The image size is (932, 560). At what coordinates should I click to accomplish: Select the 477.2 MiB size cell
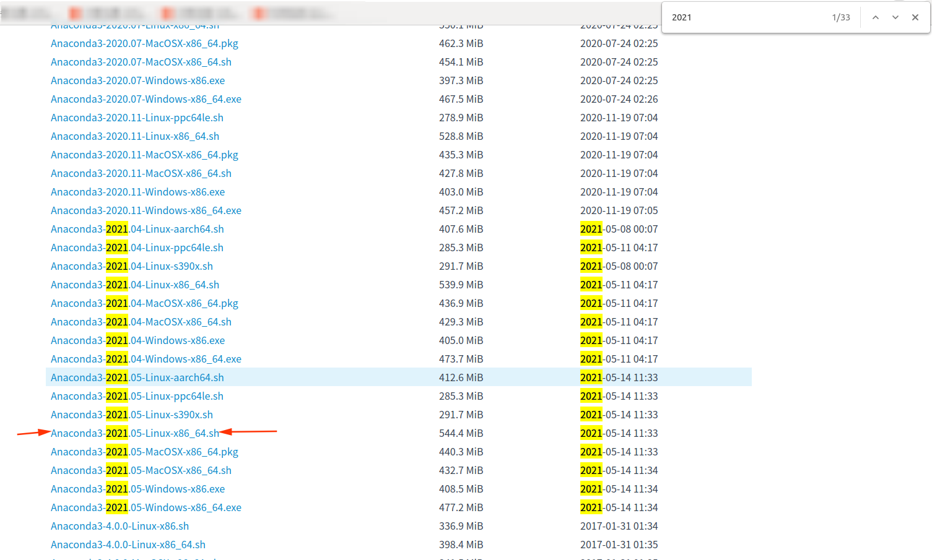tap(461, 507)
